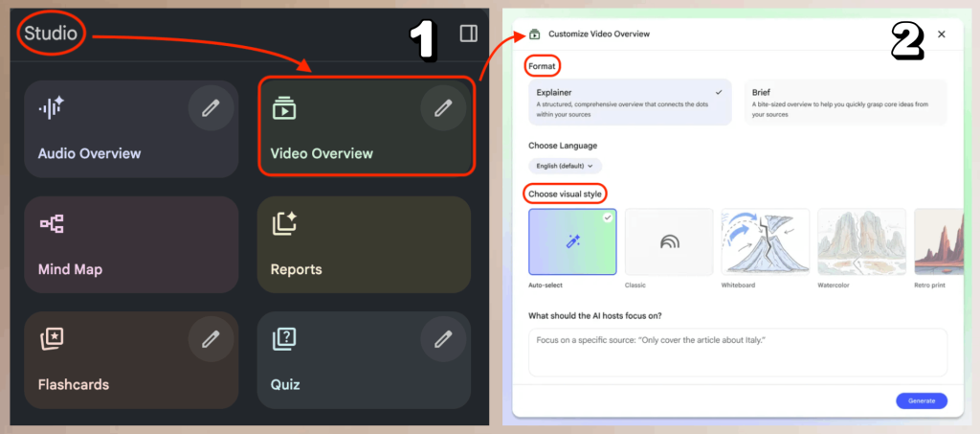Close the Customize Video Overview dialog
This screenshot has height=434, width=980.
(942, 34)
